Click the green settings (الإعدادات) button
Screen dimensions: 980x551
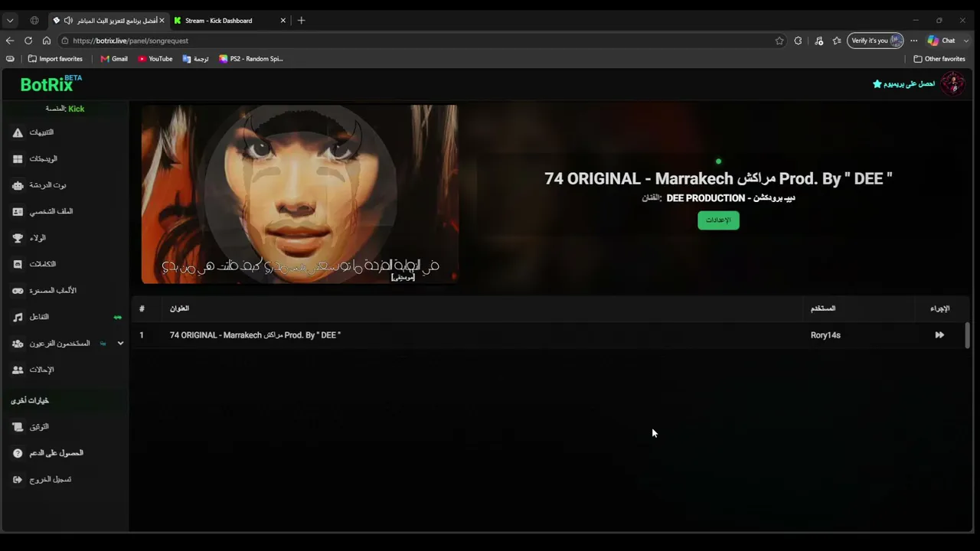coord(718,220)
